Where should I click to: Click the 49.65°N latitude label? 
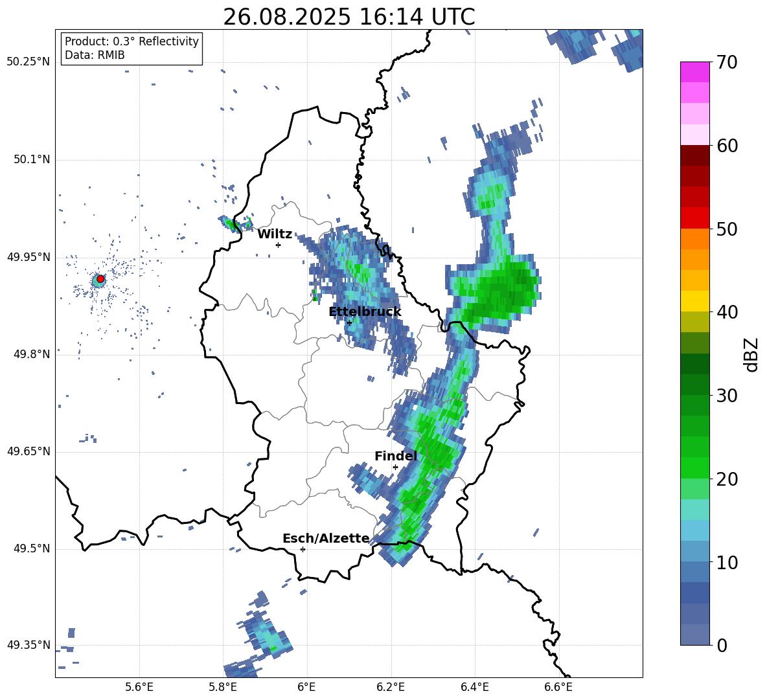click(x=29, y=451)
